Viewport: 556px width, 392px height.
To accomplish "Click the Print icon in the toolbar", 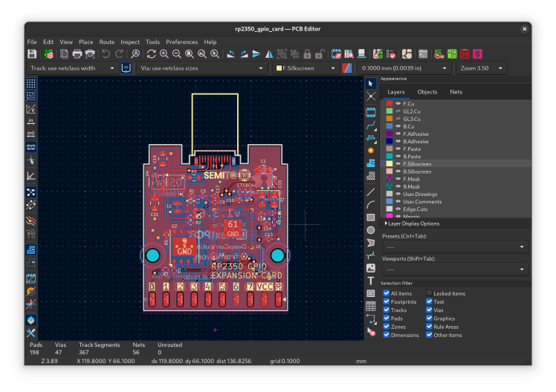I will pyautogui.click(x=77, y=54).
